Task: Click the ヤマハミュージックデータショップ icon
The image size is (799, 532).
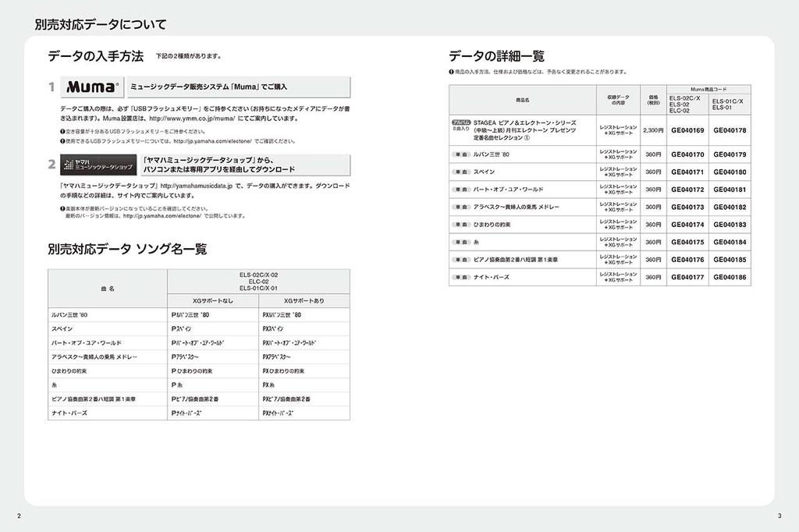Action: [99, 164]
